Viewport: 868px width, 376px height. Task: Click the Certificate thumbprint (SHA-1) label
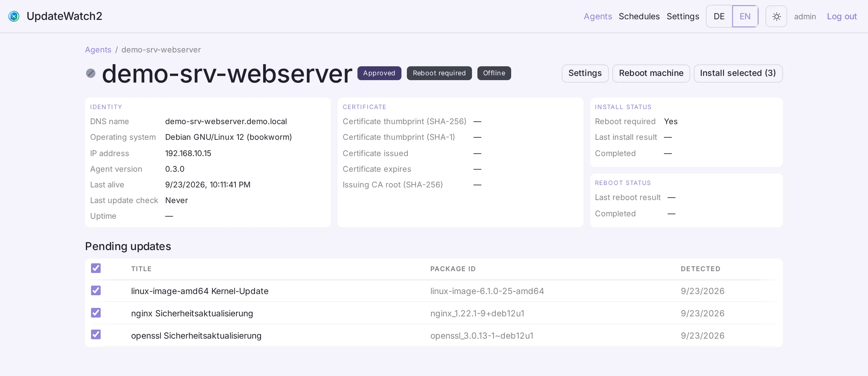[x=399, y=137]
